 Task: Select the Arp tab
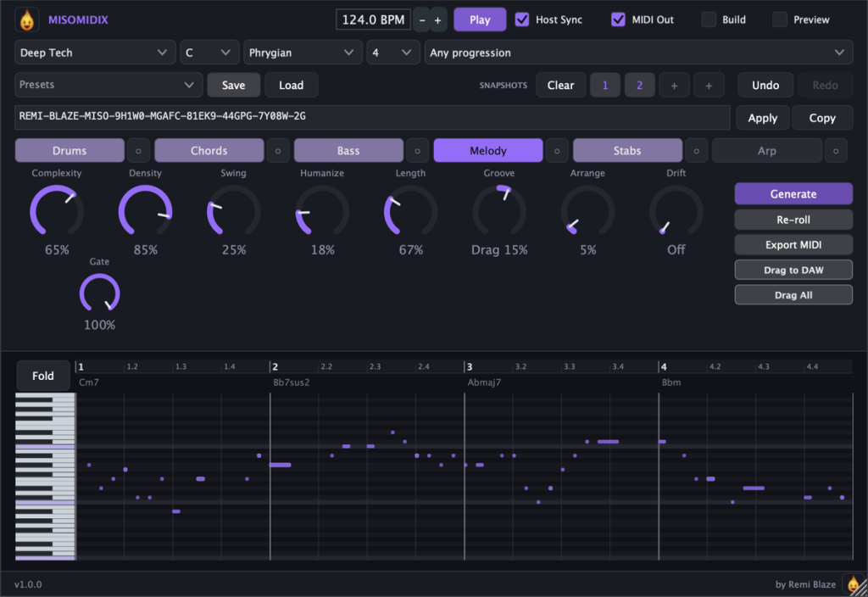767,151
